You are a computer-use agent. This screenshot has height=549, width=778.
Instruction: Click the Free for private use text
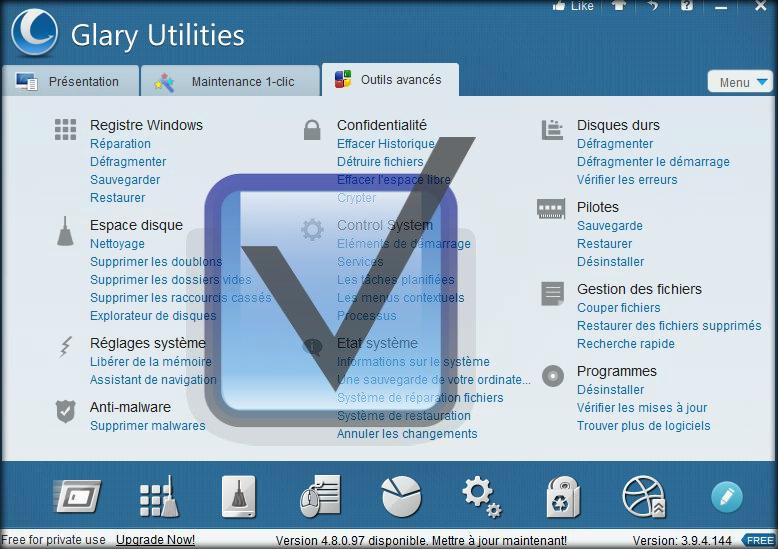(53, 540)
